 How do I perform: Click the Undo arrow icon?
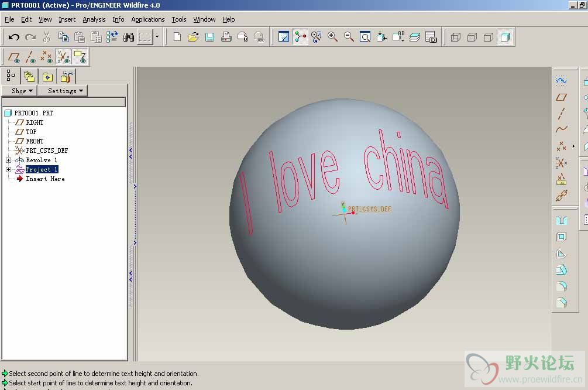click(x=14, y=37)
